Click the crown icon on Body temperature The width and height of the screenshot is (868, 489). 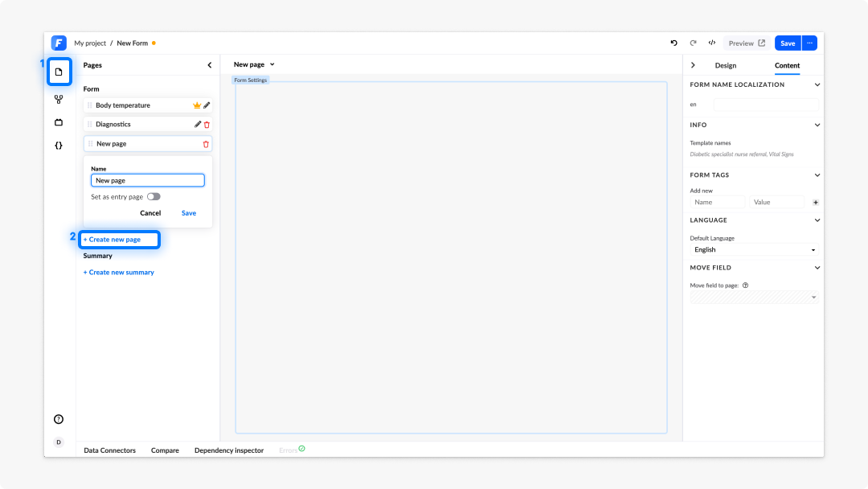[x=197, y=105]
